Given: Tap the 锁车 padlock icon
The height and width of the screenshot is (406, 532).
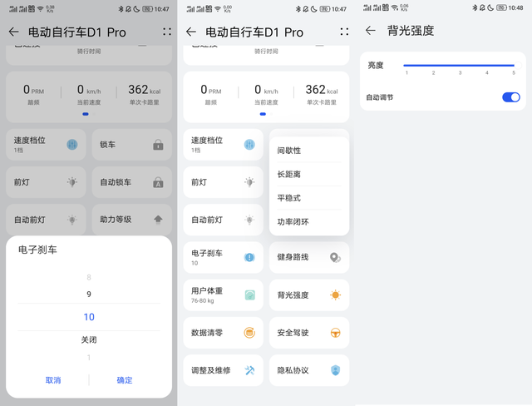Looking at the screenshot, I should [158, 145].
